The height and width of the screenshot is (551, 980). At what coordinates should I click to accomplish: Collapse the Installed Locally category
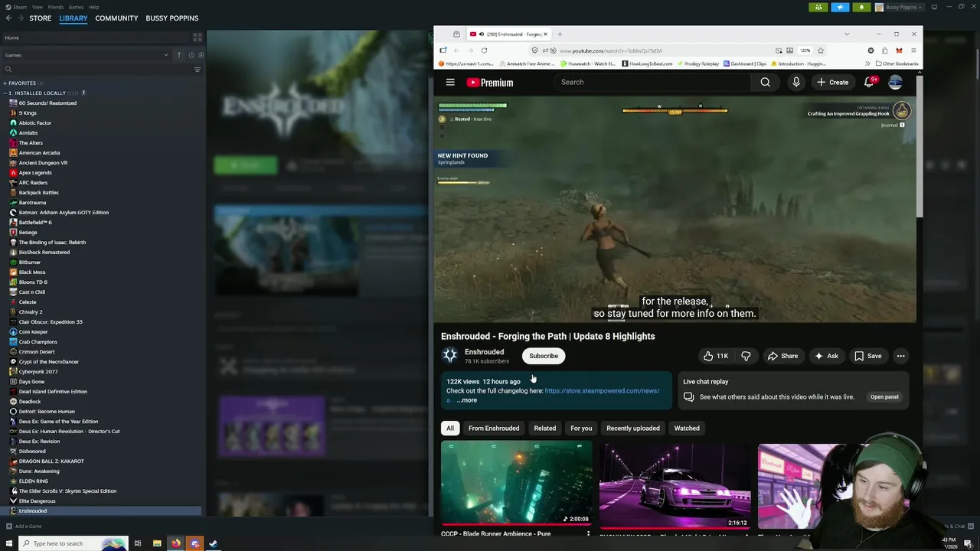(5, 93)
